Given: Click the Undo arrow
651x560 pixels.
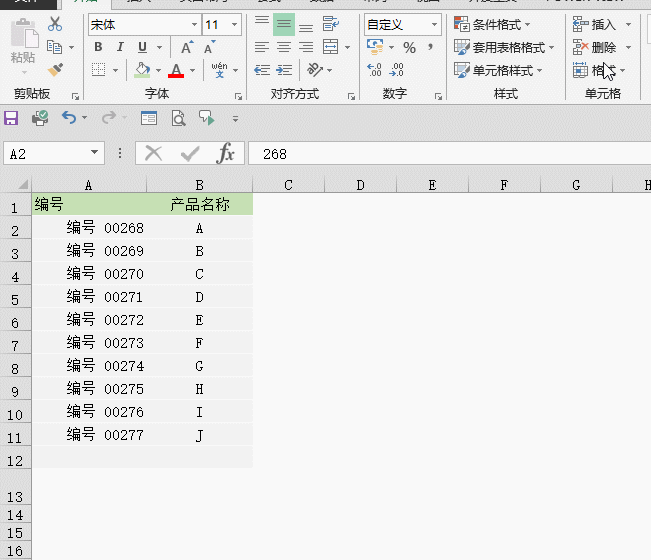Looking at the screenshot, I should click(x=69, y=118).
